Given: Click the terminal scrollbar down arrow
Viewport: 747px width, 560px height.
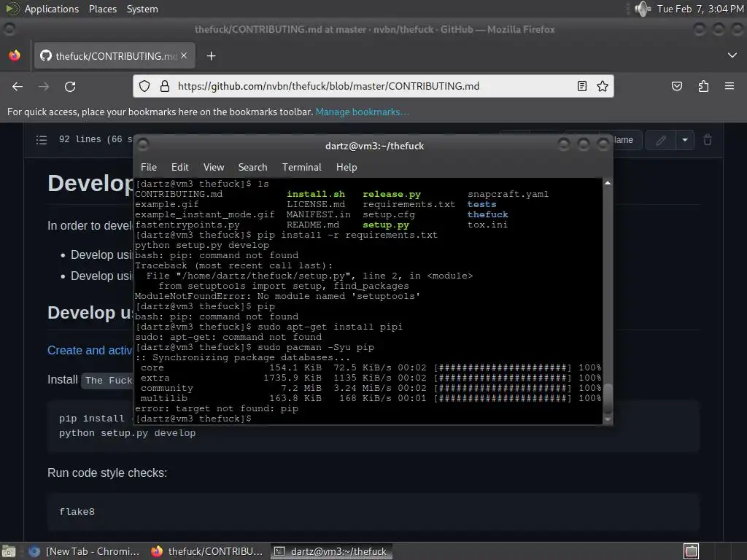Looking at the screenshot, I should coord(608,419).
